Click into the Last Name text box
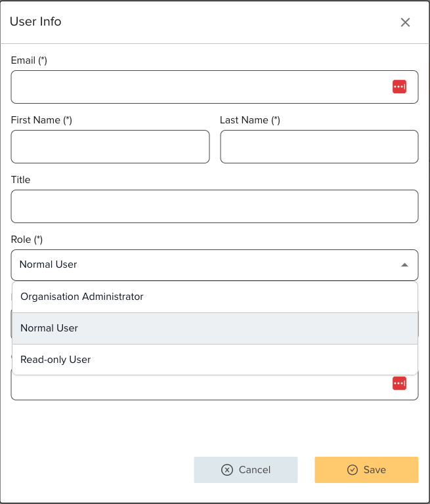This screenshot has height=504, width=430. point(319,146)
